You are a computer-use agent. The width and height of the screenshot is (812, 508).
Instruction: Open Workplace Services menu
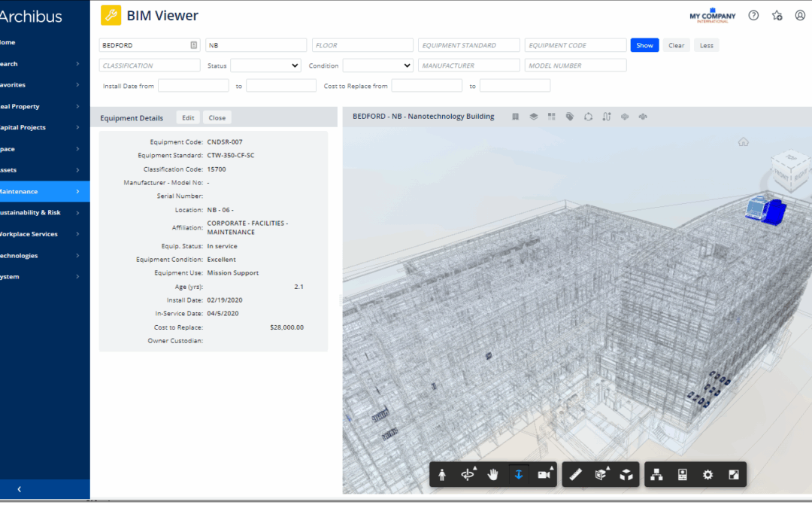tap(44, 234)
